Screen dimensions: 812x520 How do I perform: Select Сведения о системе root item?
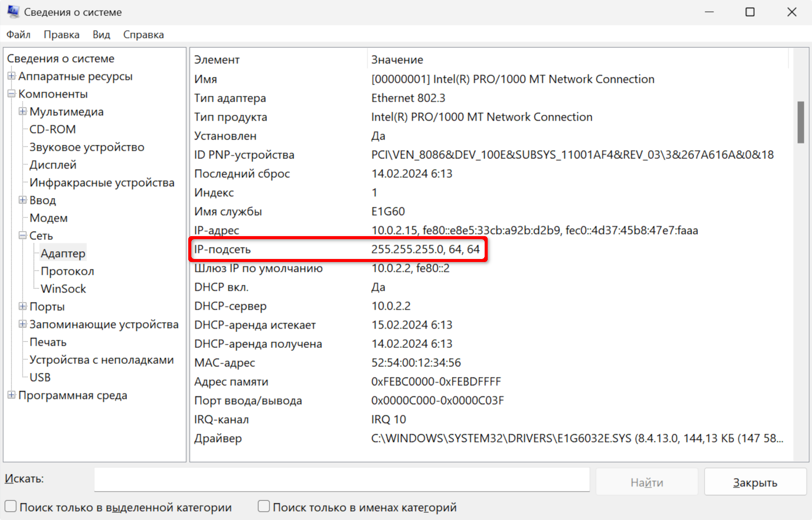[x=61, y=58]
